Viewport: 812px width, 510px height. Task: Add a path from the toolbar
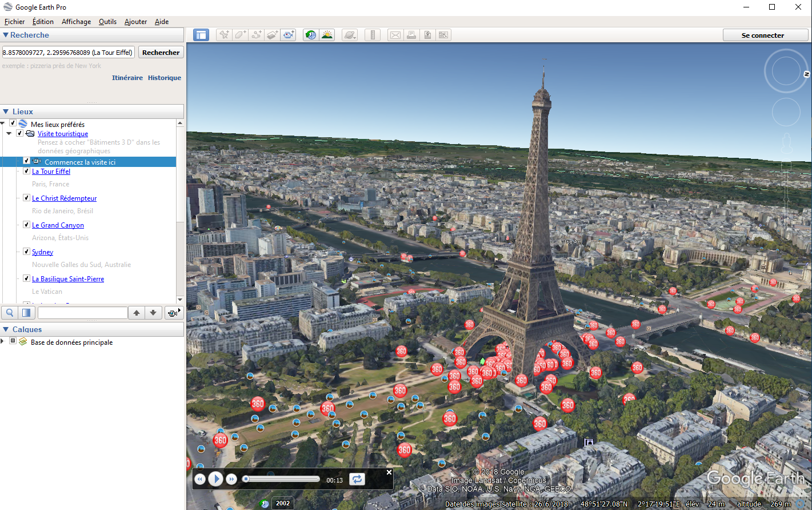coord(256,35)
